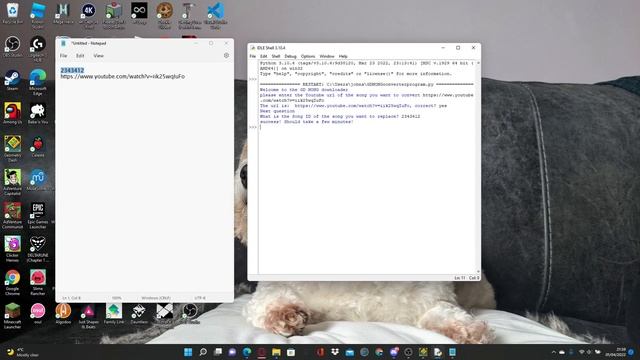Open the Edit menu in IDLE Shell
The width and height of the screenshot is (640, 360).
point(264,56)
